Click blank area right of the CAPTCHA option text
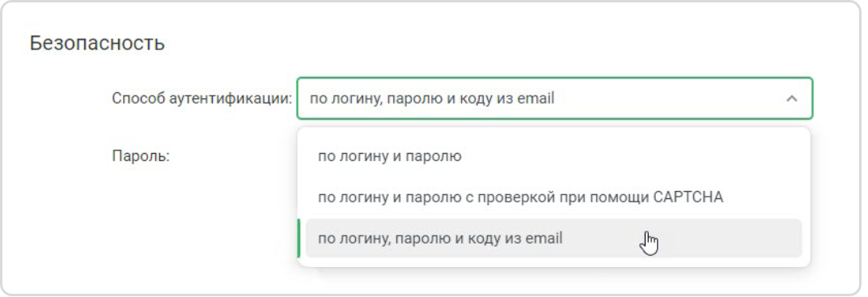This screenshot has width=868, height=297. point(763,197)
